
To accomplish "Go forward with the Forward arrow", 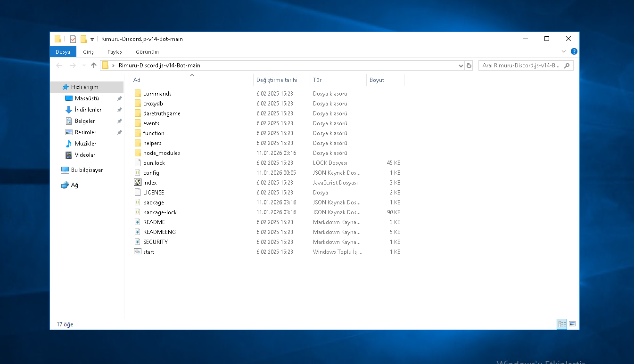I will [73, 65].
